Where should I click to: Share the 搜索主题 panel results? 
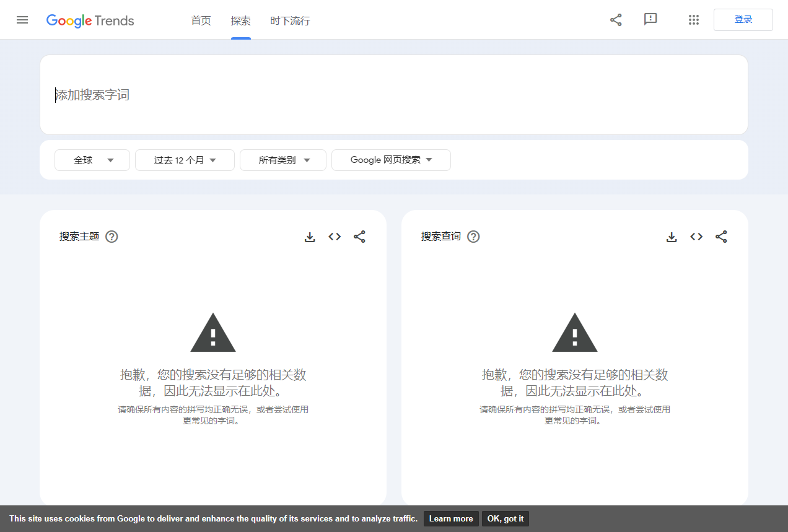coord(359,237)
